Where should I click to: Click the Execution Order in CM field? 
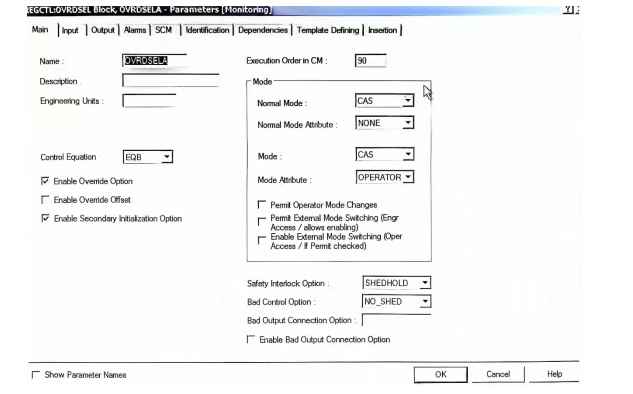(x=371, y=61)
